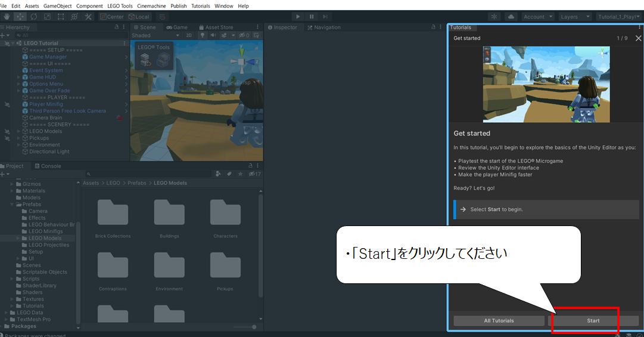
Task: Toggle hidden objects visibility counter in Scene
Action: click(244, 35)
